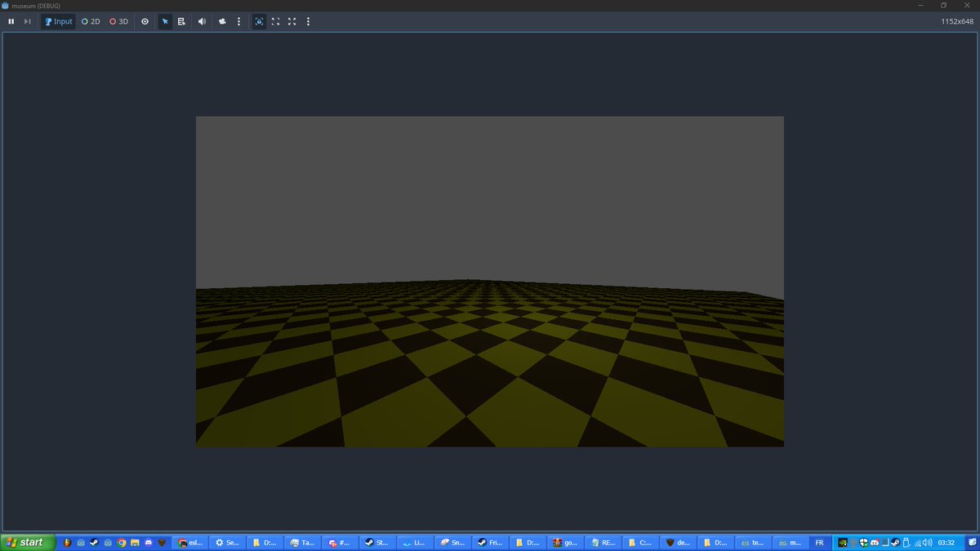Switch to 3D node selection mode
This screenshot has width=980, height=551.
pyautogui.click(x=119, y=21)
